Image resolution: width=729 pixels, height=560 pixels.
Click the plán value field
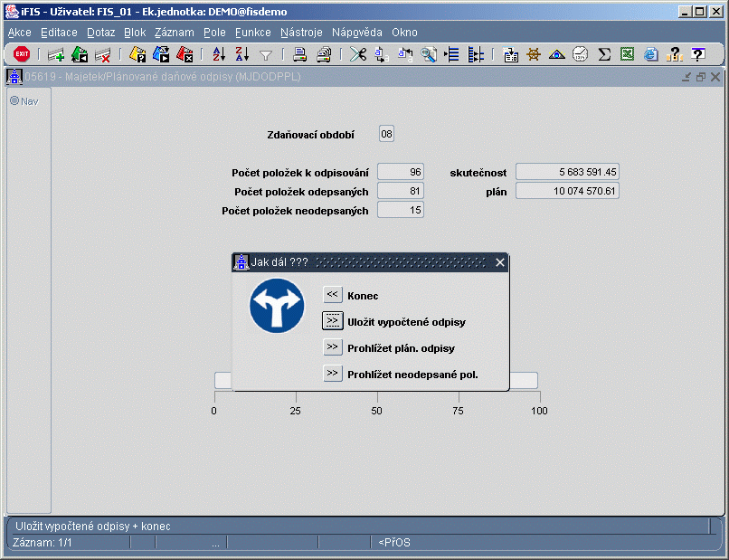(x=567, y=191)
